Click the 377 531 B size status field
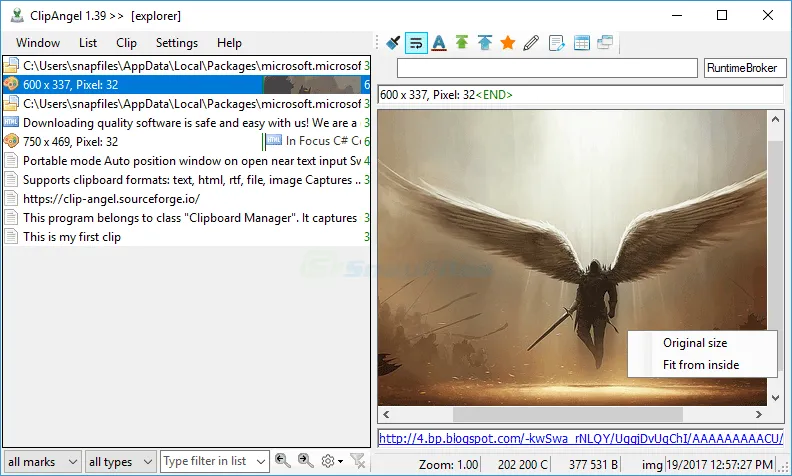Viewport: 792px width, 476px height. [593, 464]
